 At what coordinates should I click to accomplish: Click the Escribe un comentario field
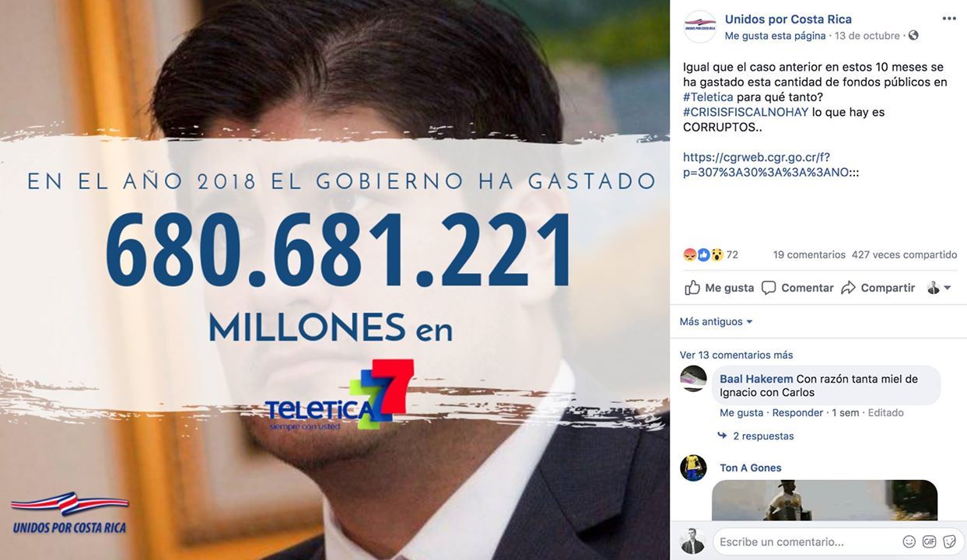tap(806, 541)
